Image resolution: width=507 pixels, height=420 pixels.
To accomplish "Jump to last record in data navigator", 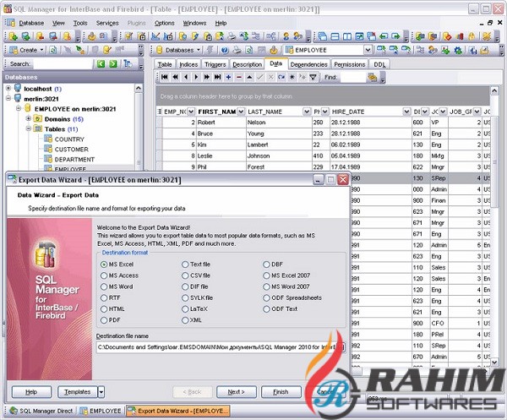I will [x=217, y=77].
